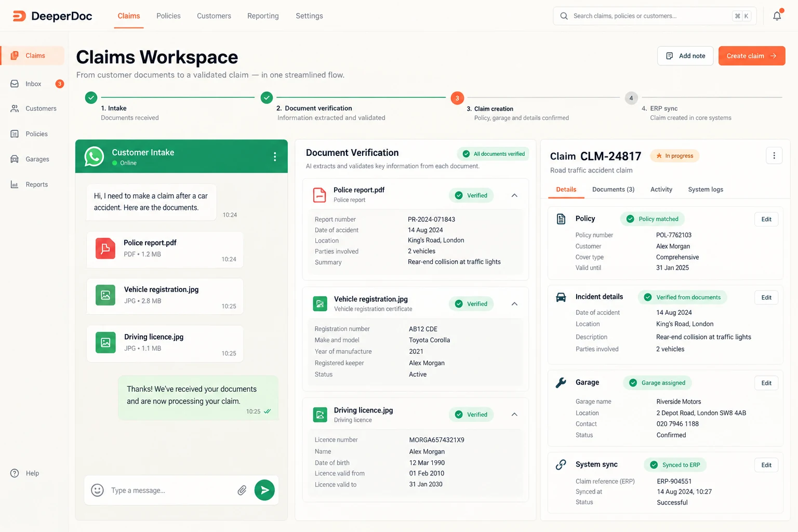Viewport: 798px width, 532px height.
Task: Click the attachment paperclip icon
Action: pos(242,490)
